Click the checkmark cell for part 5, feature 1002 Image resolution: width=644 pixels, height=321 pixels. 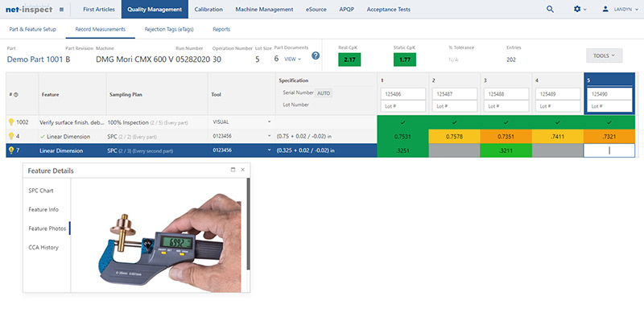pyautogui.click(x=609, y=122)
